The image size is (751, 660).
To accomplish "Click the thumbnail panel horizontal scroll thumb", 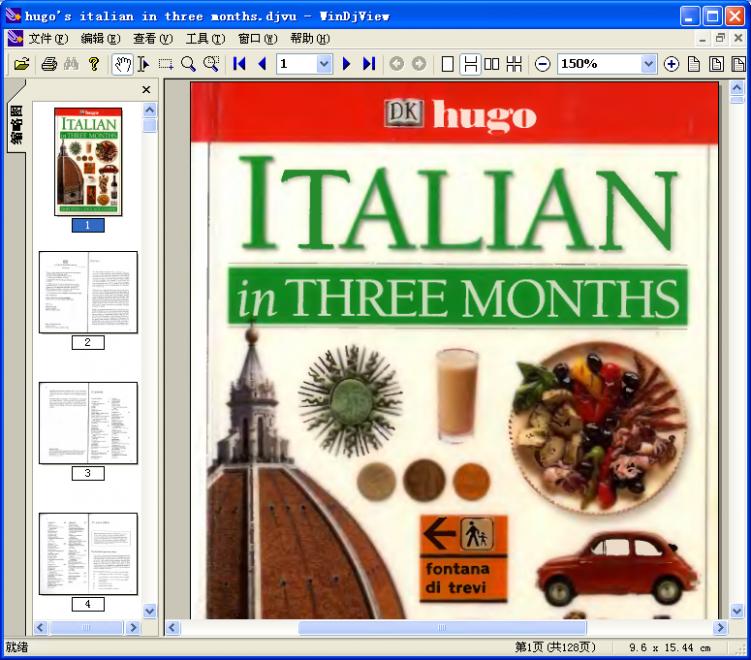I will (x=86, y=627).
